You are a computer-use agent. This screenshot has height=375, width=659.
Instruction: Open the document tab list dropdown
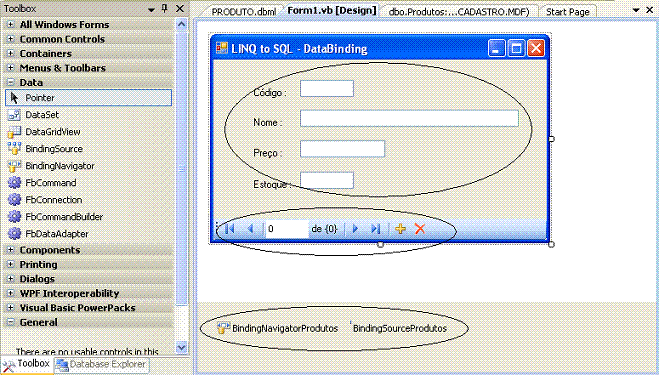pos(636,9)
